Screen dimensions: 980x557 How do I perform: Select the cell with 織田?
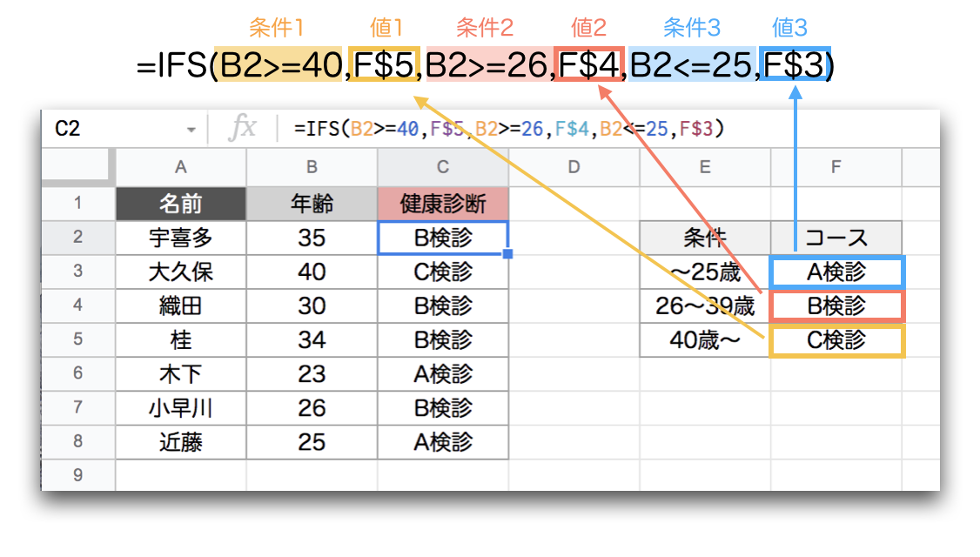coord(181,305)
